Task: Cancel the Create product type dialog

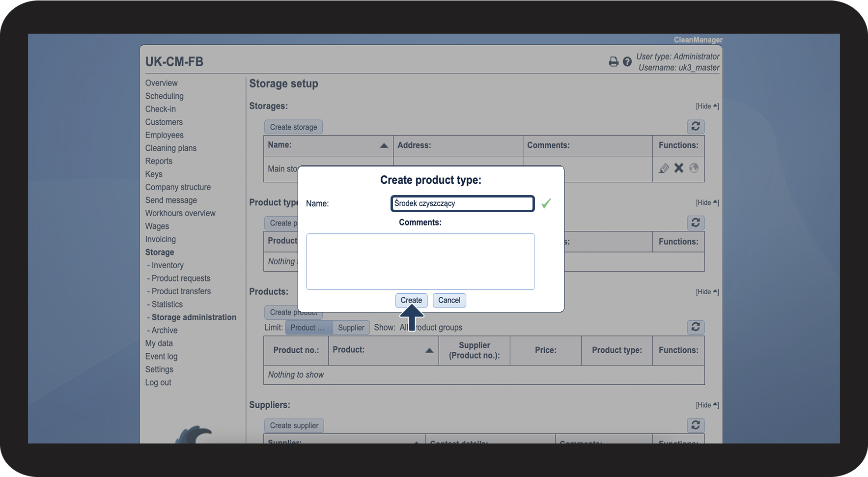Action: click(449, 300)
